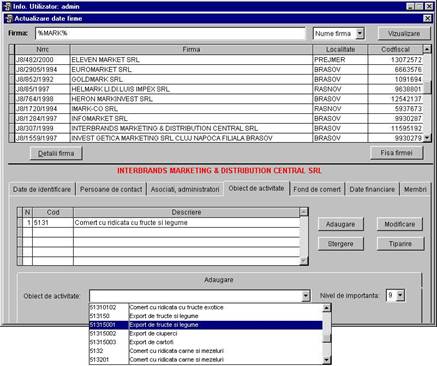This screenshot has width=437, height=366.
Task: Switch to Date de identificare tab
Action: (42, 189)
